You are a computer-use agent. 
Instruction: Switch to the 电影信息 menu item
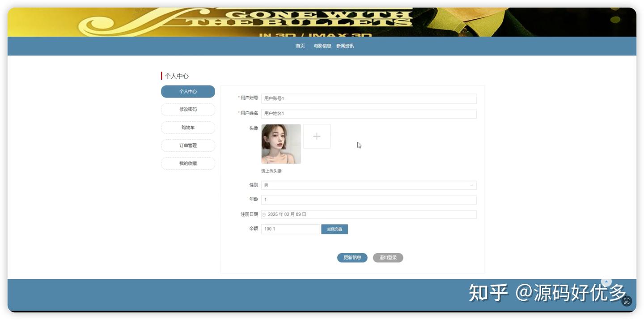point(322,46)
